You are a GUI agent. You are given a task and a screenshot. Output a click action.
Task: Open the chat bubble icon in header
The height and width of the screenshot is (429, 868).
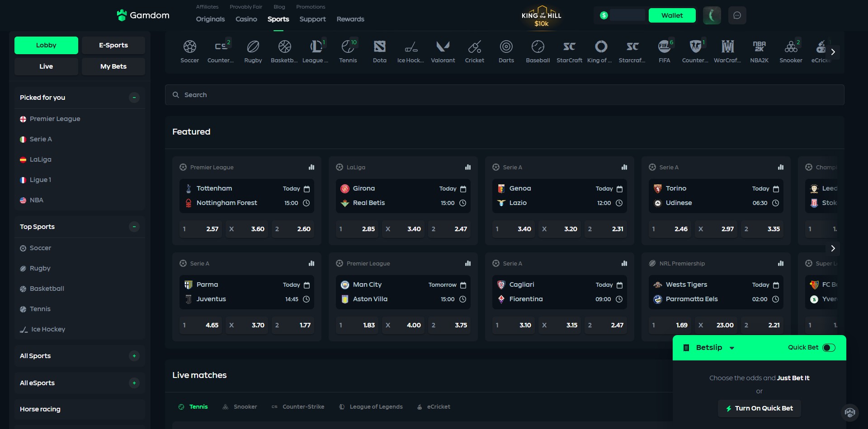(737, 15)
